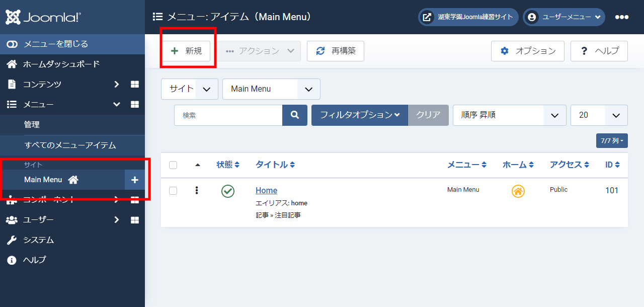The width and height of the screenshot is (644, 307).
Task: Click the Joomla logo
Action: (43, 18)
